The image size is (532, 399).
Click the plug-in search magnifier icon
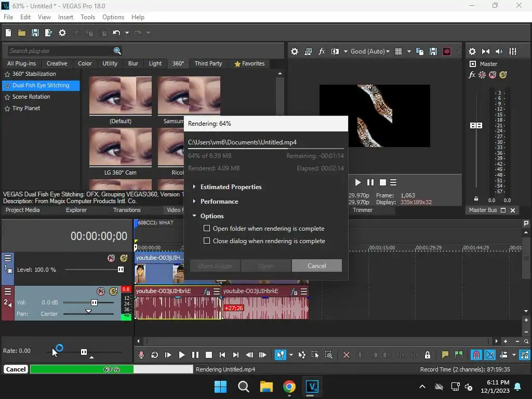117,50
